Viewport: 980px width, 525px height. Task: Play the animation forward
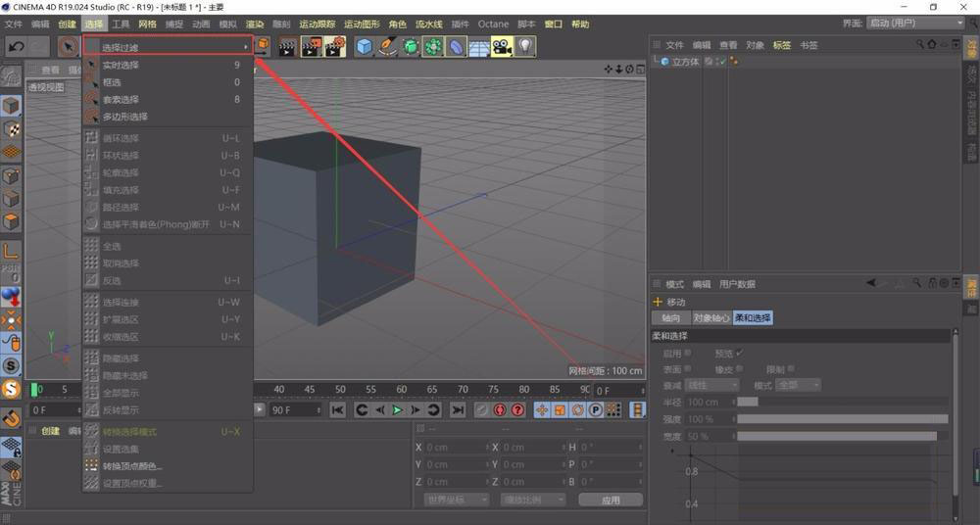(x=397, y=410)
